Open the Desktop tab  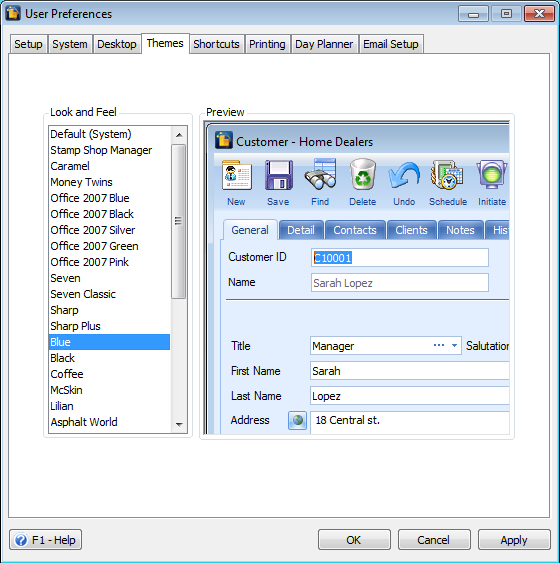[x=117, y=44]
